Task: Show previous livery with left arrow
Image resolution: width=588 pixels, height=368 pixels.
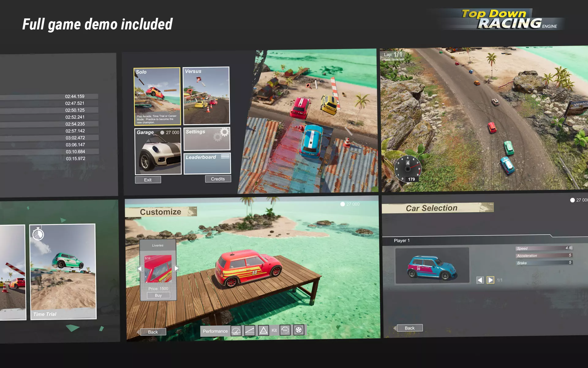Action: [140, 269]
